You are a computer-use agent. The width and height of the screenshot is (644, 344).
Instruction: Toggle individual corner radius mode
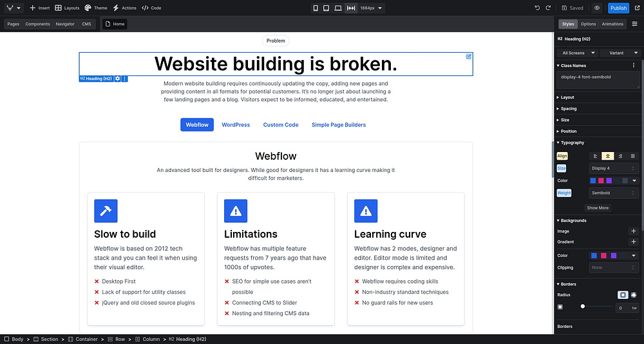(x=634, y=294)
